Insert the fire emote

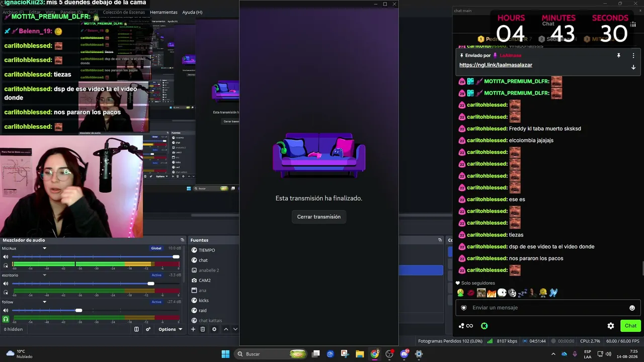tap(492, 293)
